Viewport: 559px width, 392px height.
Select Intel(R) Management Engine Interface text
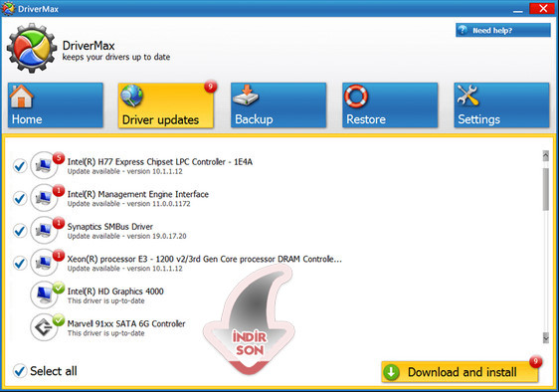click(x=138, y=194)
